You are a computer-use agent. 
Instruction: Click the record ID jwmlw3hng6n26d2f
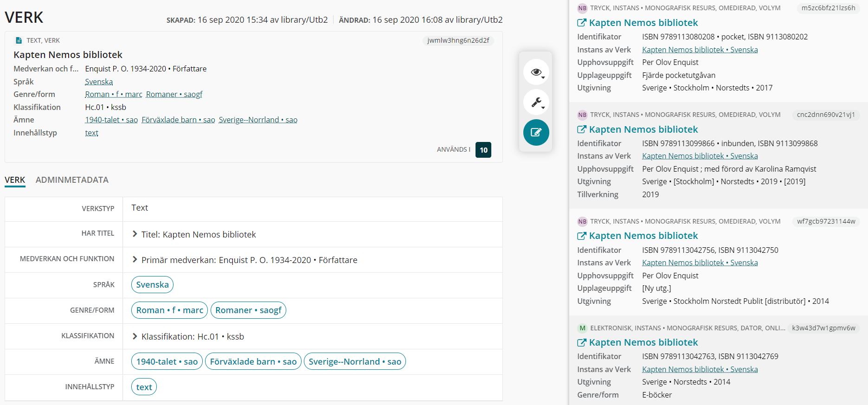tap(458, 40)
